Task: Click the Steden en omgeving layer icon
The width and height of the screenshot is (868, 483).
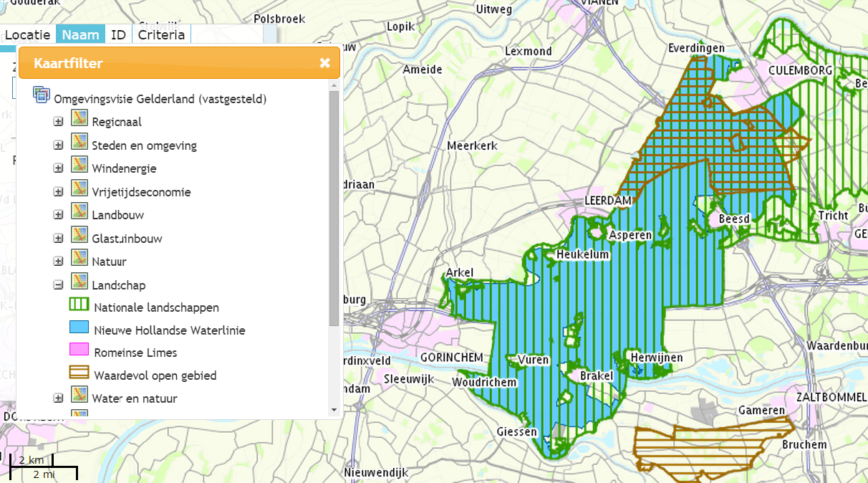Action: [79, 144]
